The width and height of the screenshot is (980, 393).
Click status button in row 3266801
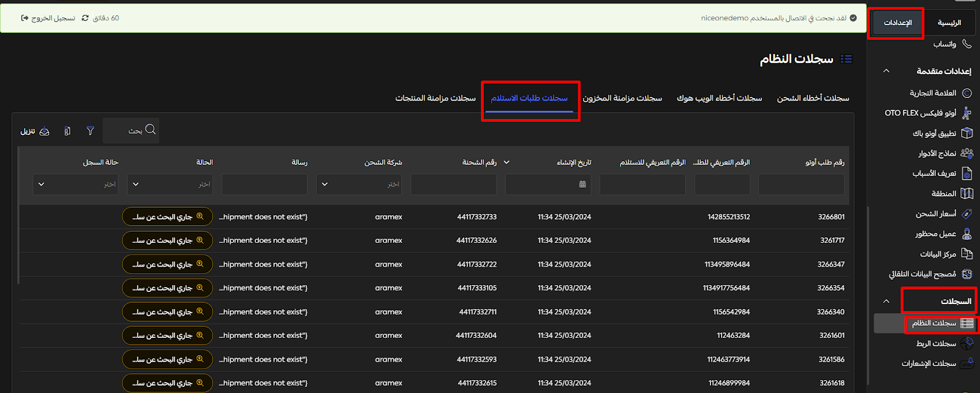tap(167, 217)
